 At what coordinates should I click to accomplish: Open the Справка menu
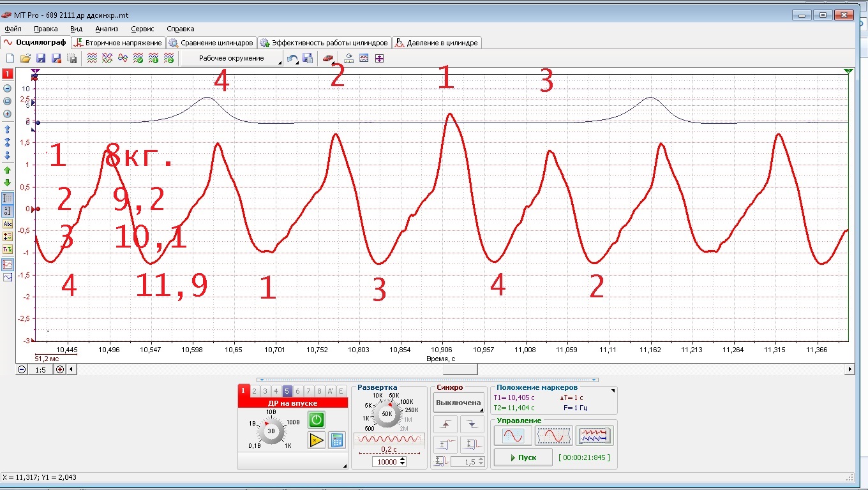point(181,29)
